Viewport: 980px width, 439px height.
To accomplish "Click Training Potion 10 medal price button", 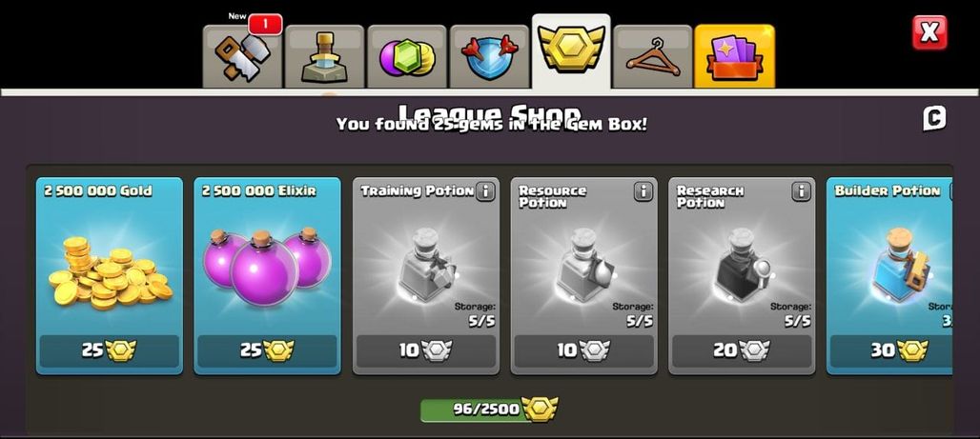I will tap(425, 351).
